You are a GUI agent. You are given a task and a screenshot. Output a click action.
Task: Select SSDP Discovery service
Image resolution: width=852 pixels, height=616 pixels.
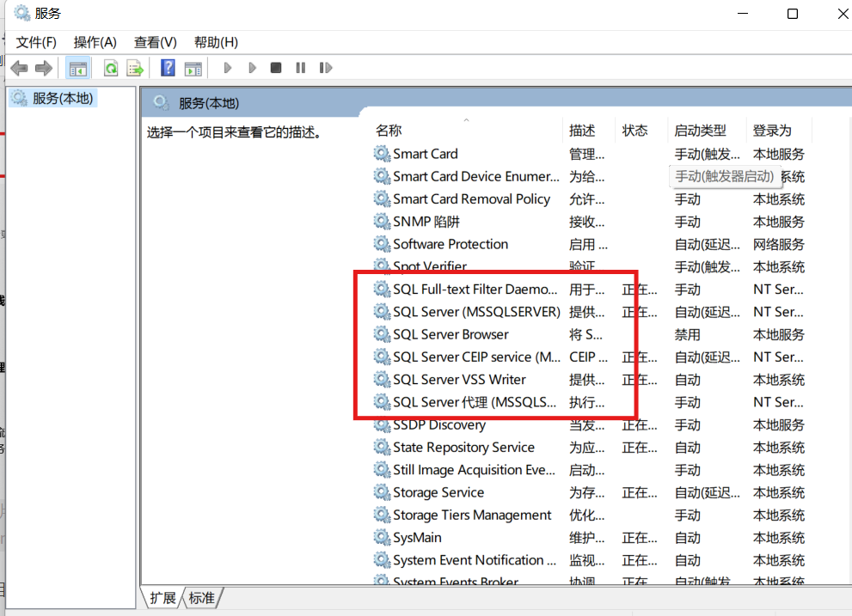coord(439,424)
